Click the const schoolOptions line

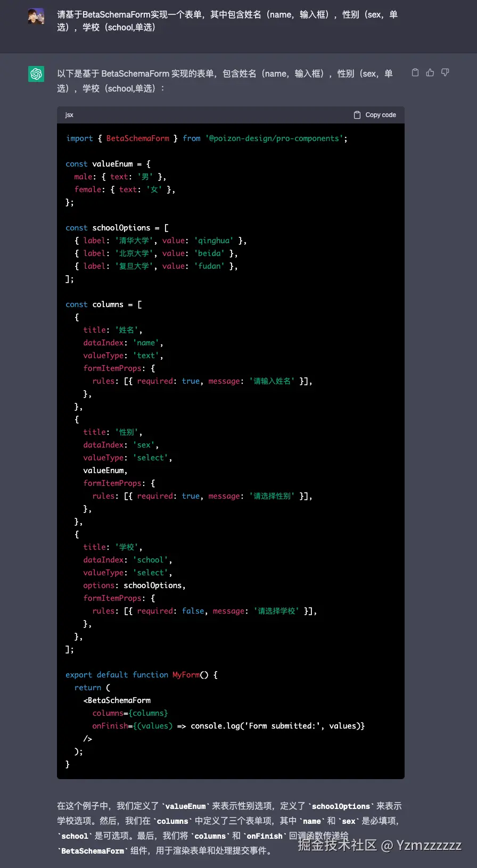point(117,228)
